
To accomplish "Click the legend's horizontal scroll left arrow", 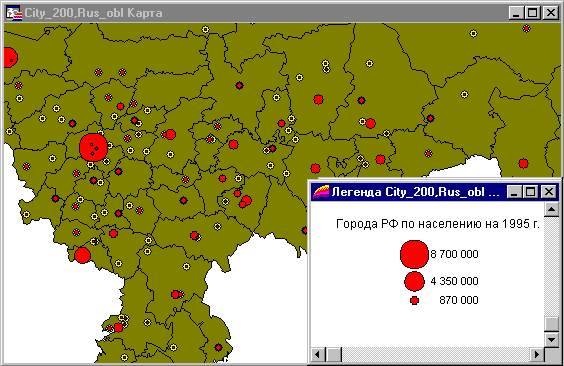I will (318, 355).
